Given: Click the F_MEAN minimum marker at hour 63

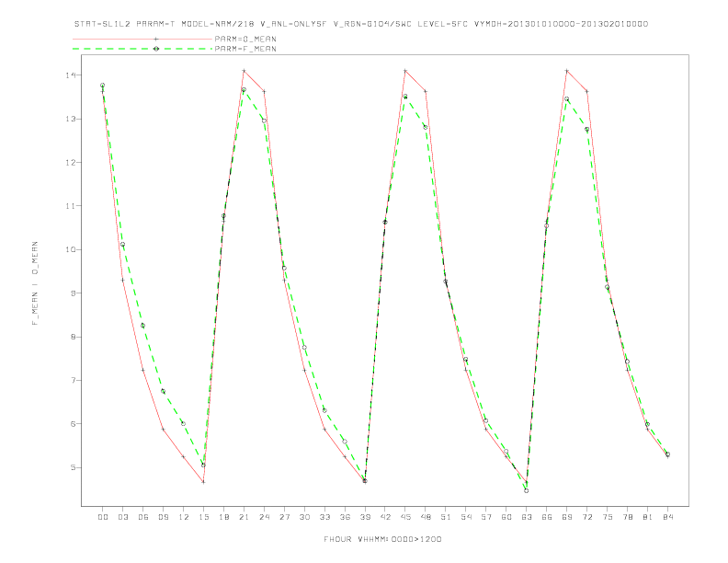Looking at the screenshot, I should [527, 490].
